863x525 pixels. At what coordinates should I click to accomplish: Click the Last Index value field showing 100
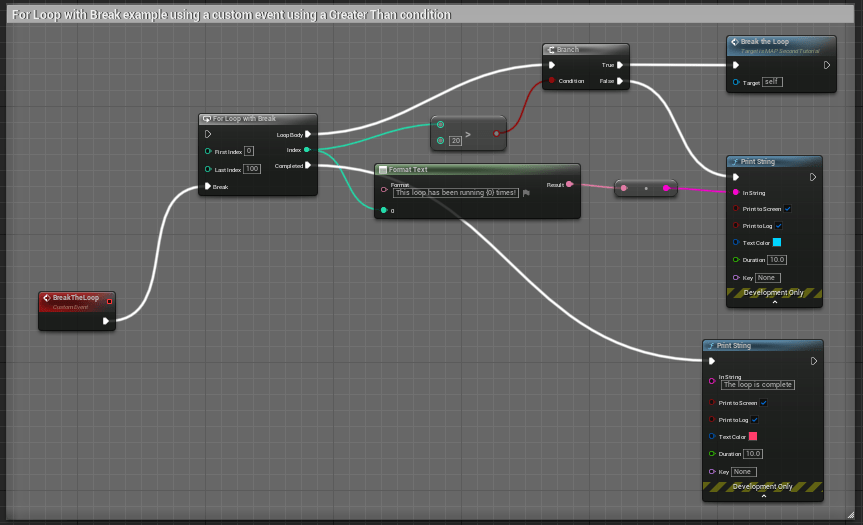252,169
